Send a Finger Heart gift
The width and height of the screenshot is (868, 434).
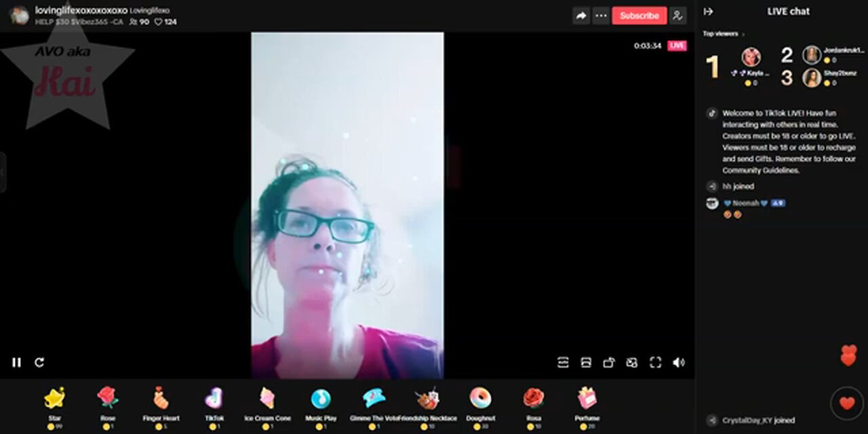161,408
